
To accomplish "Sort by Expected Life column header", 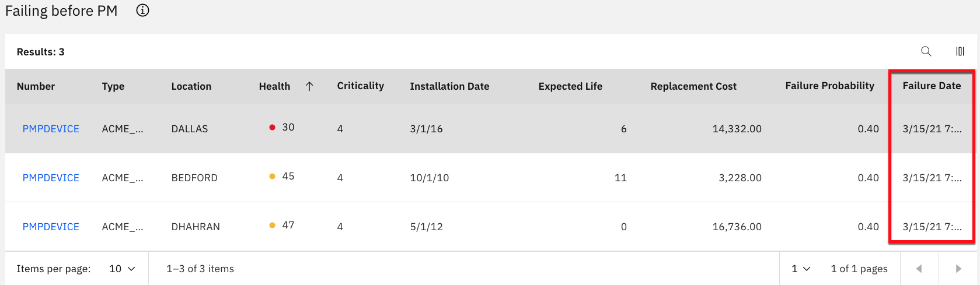I will point(570,86).
